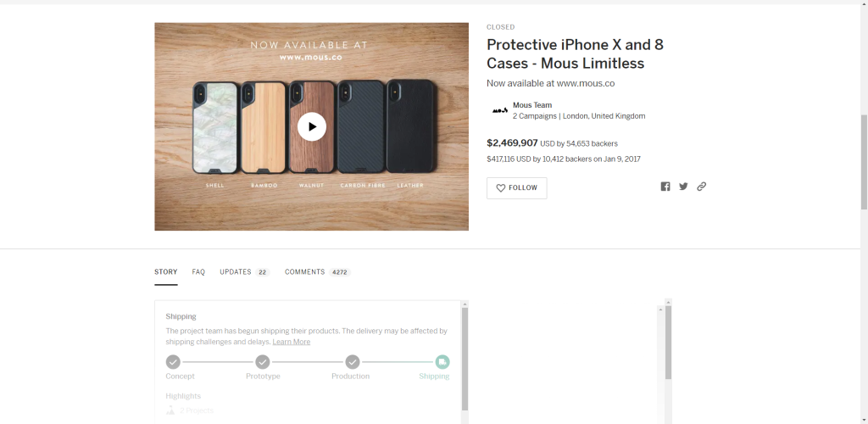Click the Shell case in video thumbnail

[215, 128]
